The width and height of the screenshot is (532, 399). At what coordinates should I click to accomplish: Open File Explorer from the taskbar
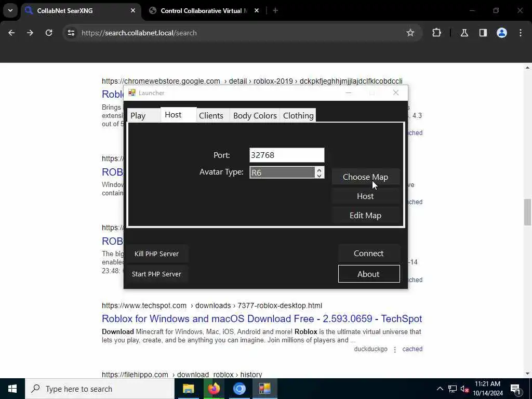188,389
